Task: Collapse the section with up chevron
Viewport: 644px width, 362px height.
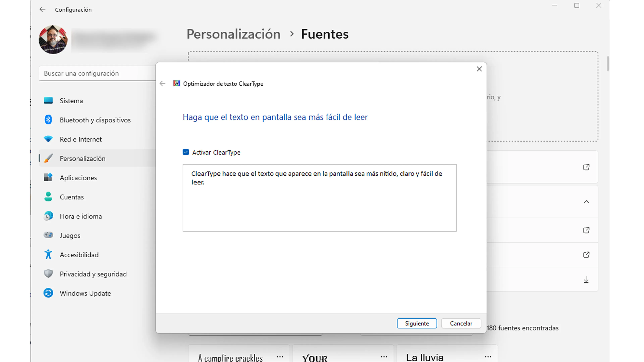Action: pyautogui.click(x=586, y=202)
